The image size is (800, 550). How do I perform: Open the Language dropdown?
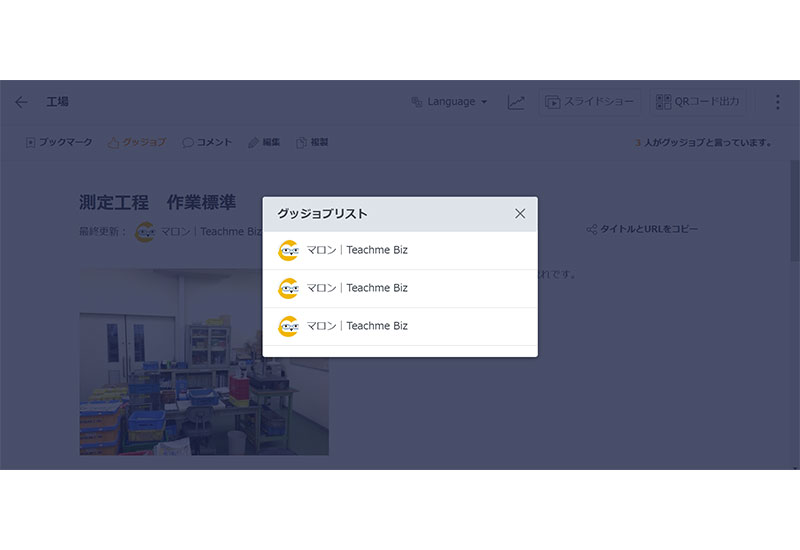tap(449, 102)
